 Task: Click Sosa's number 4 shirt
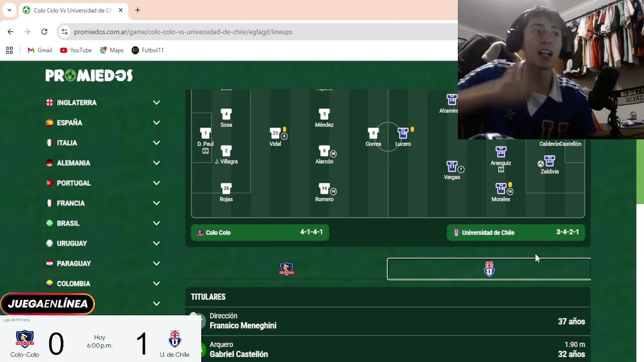226,114
